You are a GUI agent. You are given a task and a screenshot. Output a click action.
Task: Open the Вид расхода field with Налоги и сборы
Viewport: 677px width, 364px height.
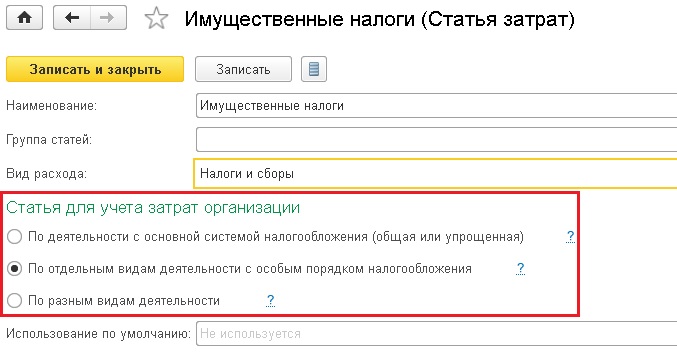(435, 174)
